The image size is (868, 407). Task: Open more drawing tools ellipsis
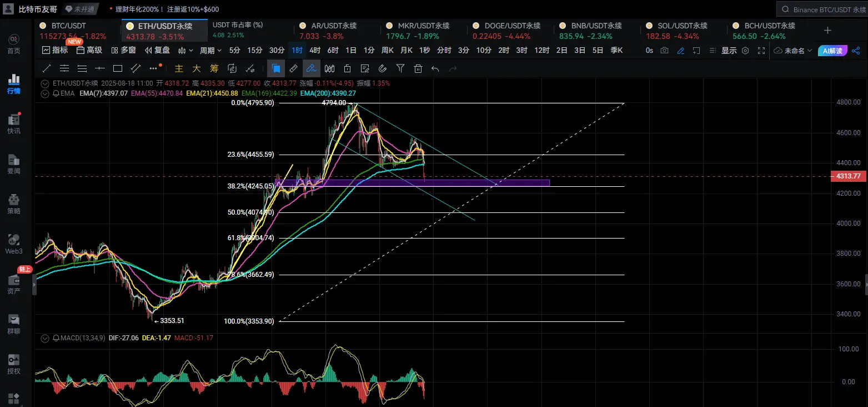(x=154, y=68)
